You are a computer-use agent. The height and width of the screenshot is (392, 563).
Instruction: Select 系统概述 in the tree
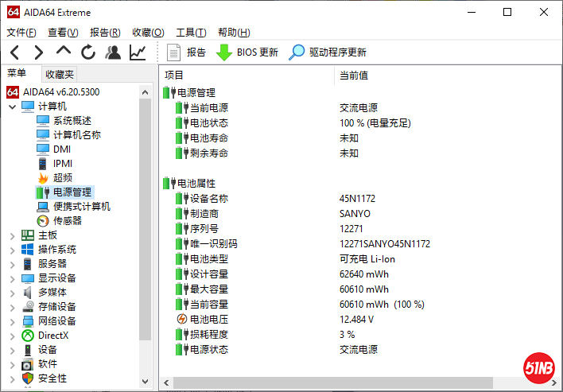(x=72, y=121)
